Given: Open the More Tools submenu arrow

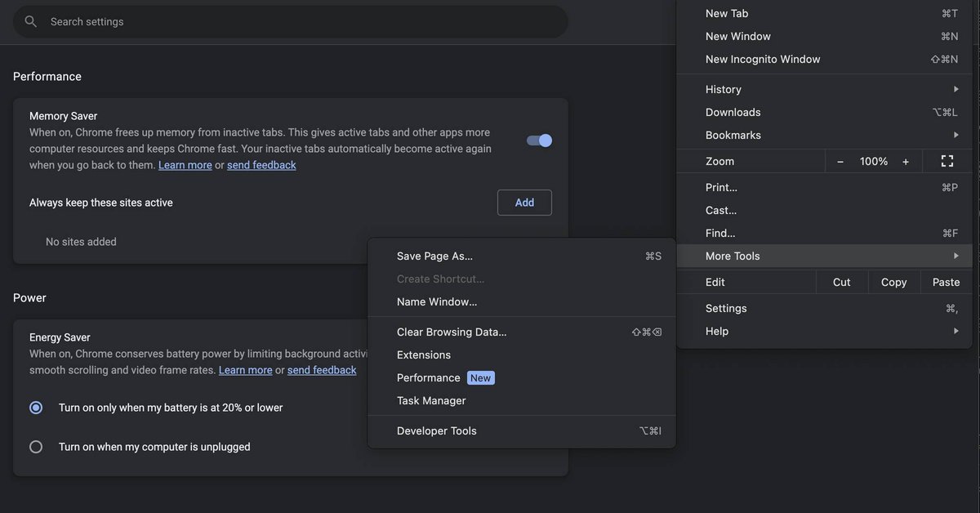Looking at the screenshot, I should click(955, 255).
